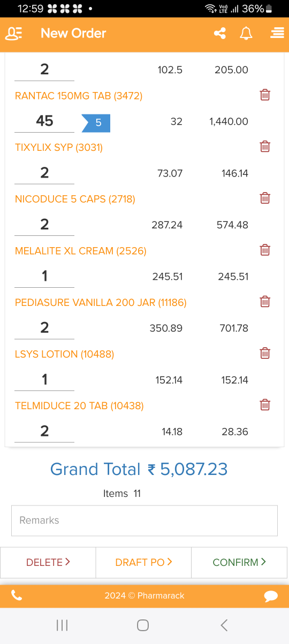Tap the phone call icon in footer

(17, 595)
